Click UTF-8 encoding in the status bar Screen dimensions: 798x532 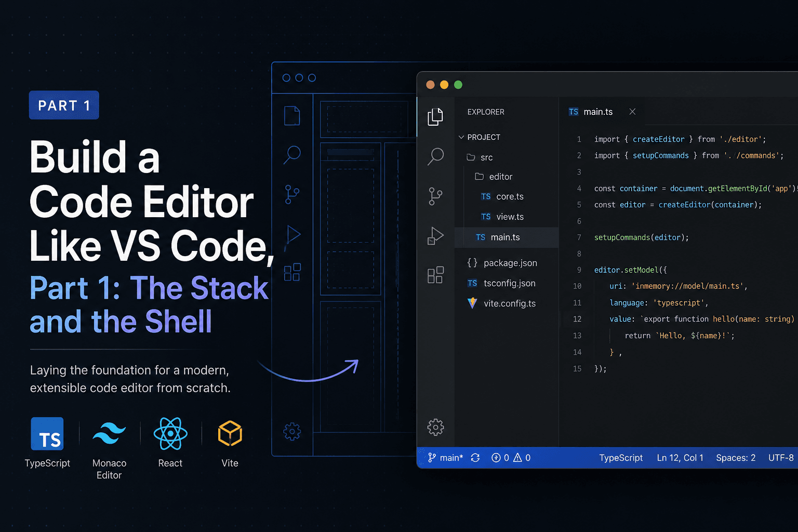(781, 458)
